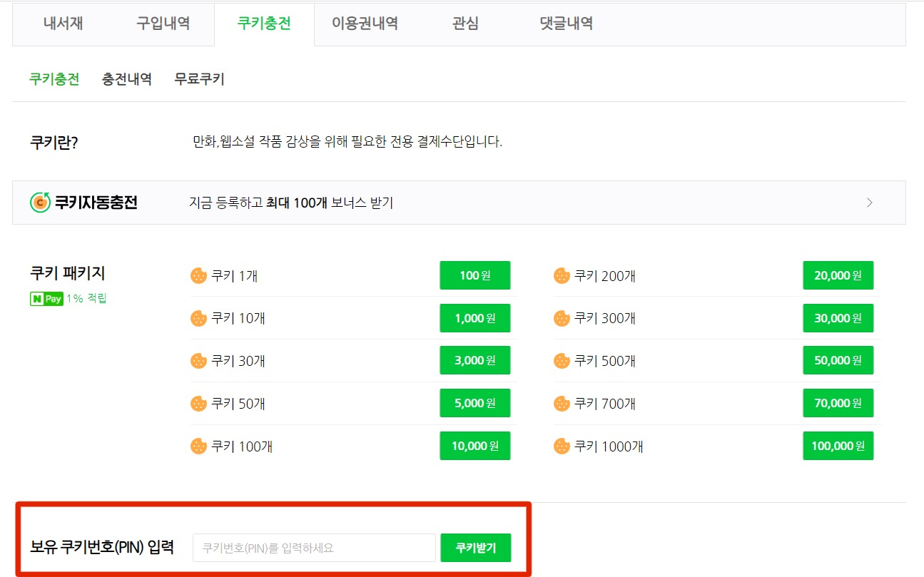
Task: Click the cookie PIN input field
Action: point(314,548)
